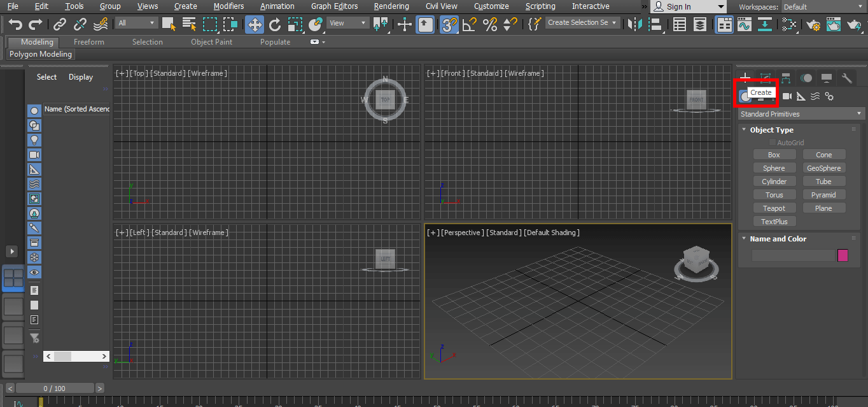Image resolution: width=868 pixels, height=407 pixels.
Task: Click the Select and Place tool
Action: coord(316,25)
